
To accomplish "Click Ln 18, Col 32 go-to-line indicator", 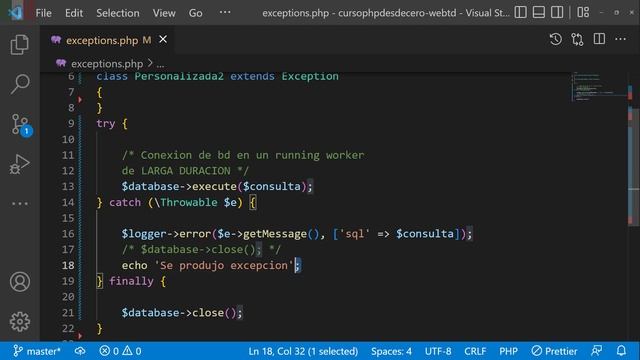I will [x=303, y=351].
